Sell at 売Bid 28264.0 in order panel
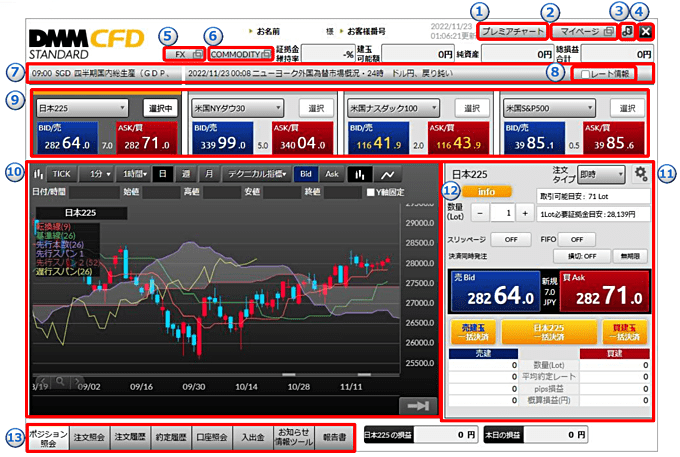This screenshot has height=457, width=680. [x=495, y=291]
